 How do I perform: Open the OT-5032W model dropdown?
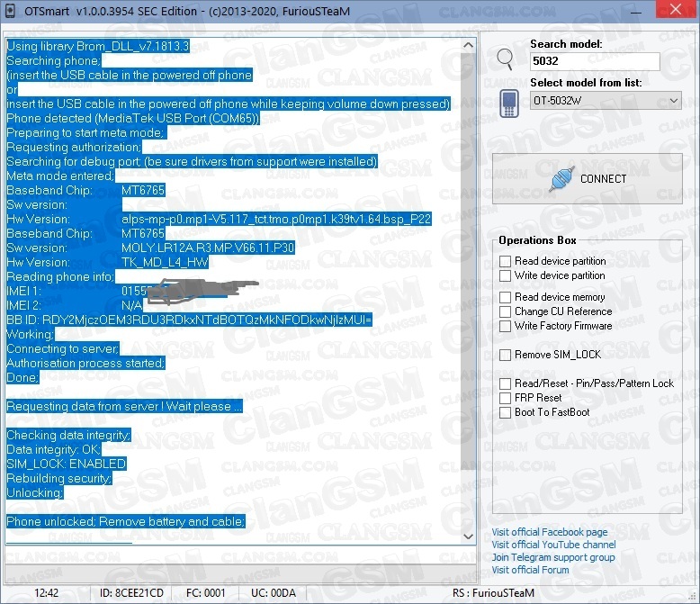[x=606, y=101]
